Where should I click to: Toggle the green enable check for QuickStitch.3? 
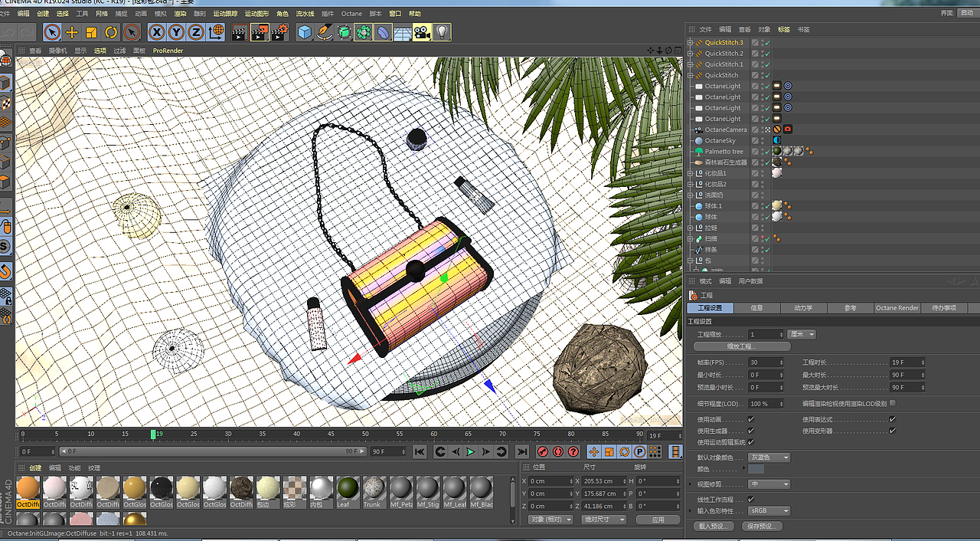point(767,43)
